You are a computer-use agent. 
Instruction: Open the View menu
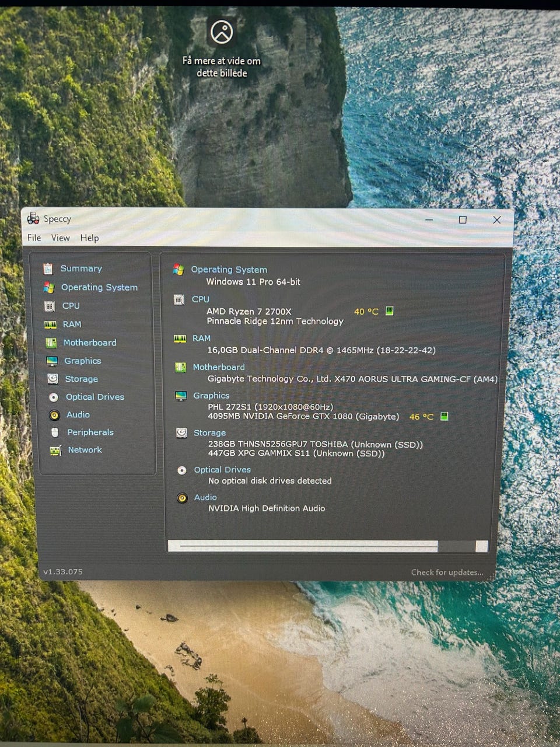(60, 238)
